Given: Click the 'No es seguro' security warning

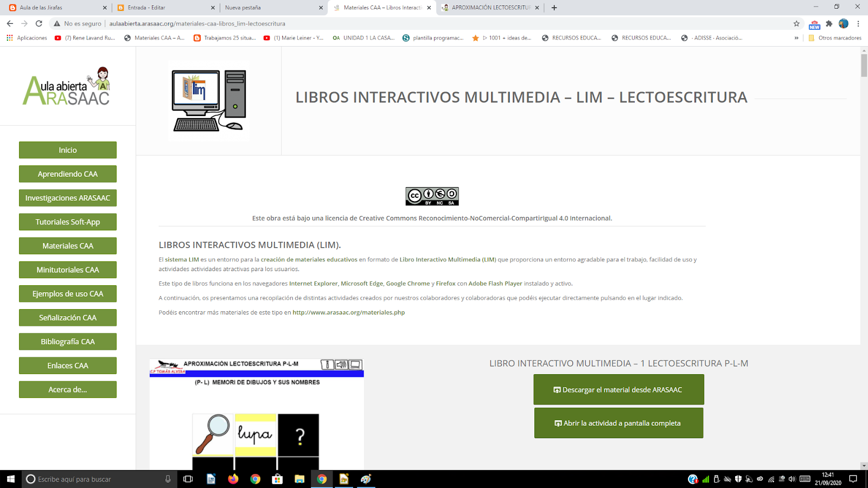Looking at the screenshot, I should click(x=77, y=23).
